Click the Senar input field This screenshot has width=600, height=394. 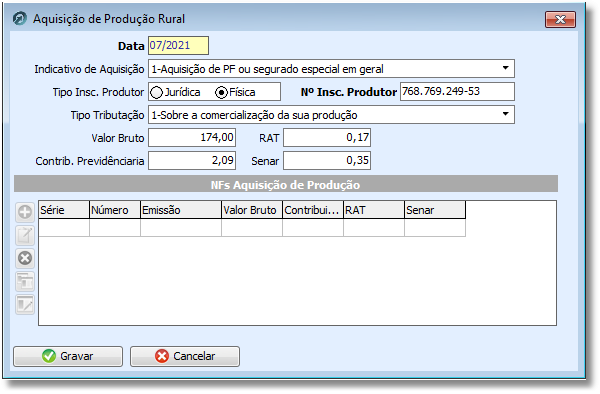327,160
